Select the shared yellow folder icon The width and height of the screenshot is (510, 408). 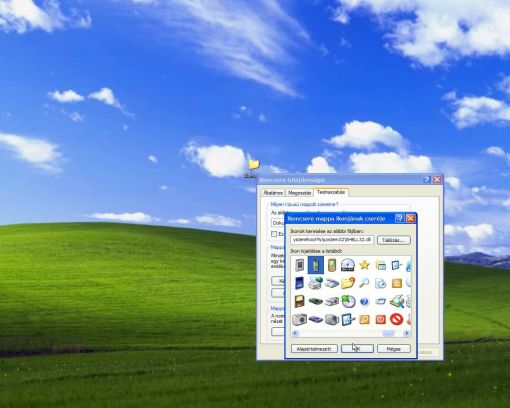click(348, 283)
